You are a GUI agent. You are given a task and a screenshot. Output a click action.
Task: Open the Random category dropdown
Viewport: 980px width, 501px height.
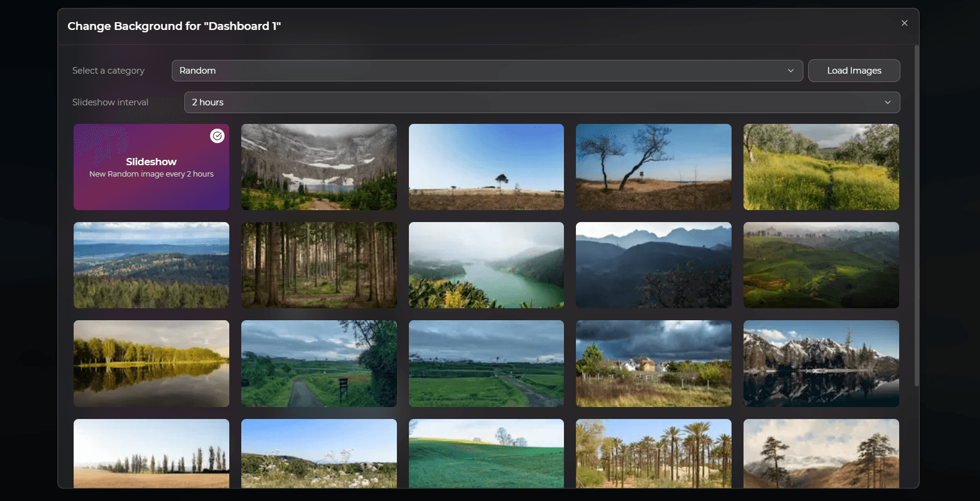point(487,71)
